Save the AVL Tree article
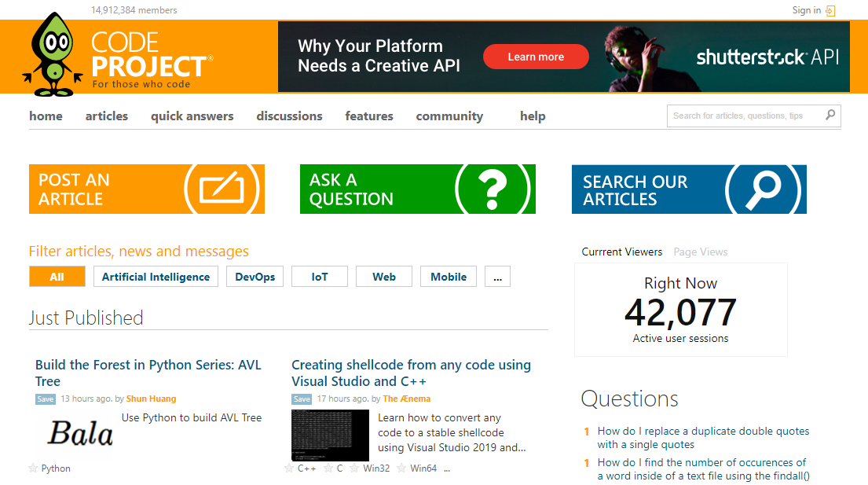 (46, 399)
